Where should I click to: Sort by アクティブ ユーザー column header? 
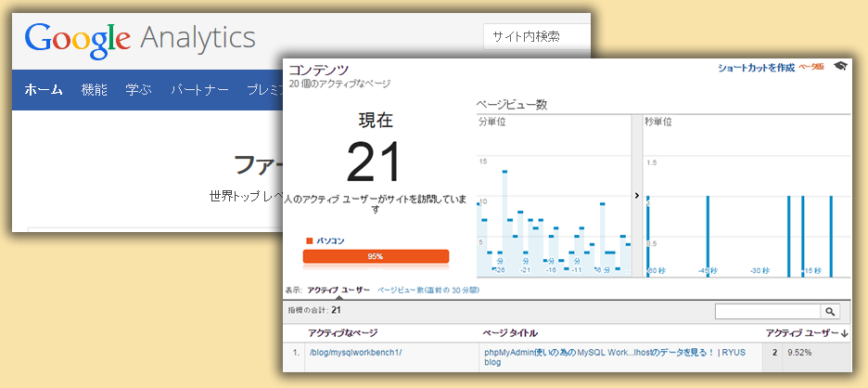pos(802,333)
